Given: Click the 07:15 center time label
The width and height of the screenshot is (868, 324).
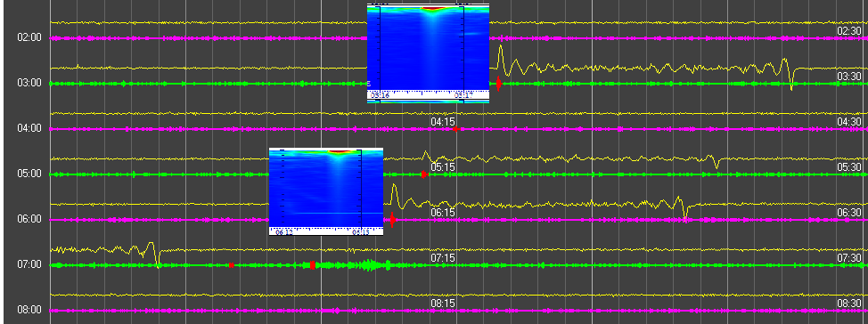Looking at the screenshot, I should pyautogui.click(x=443, y=257).
